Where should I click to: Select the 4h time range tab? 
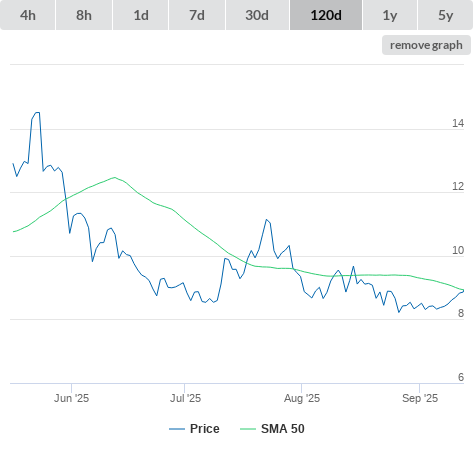tap(28, 15)
